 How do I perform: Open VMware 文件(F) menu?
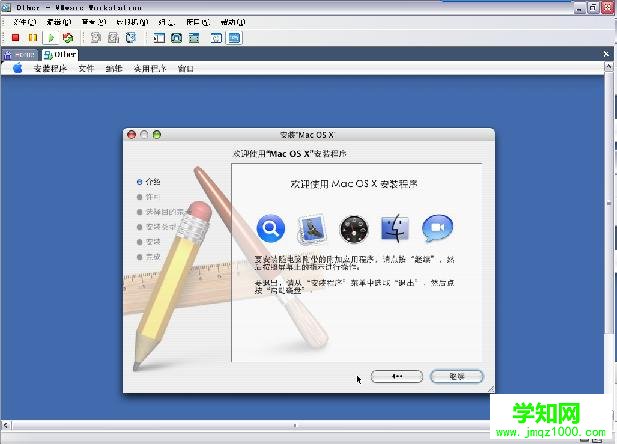point(24,22)
